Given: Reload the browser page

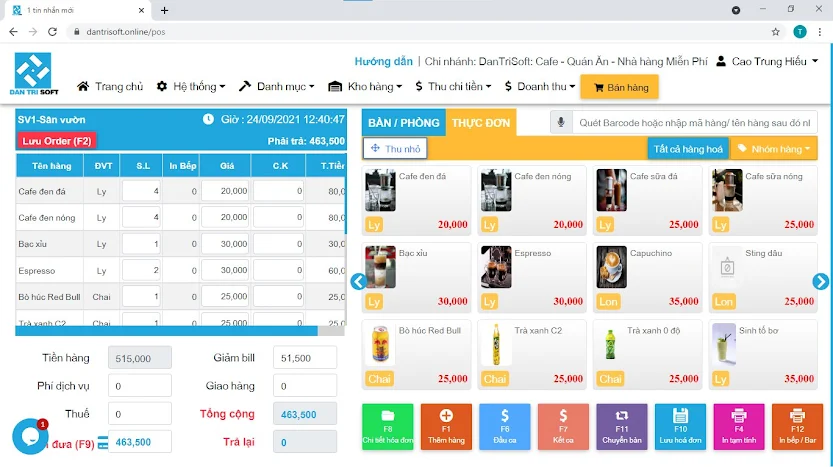Looking at the screenshot, I should click(52, 32).
